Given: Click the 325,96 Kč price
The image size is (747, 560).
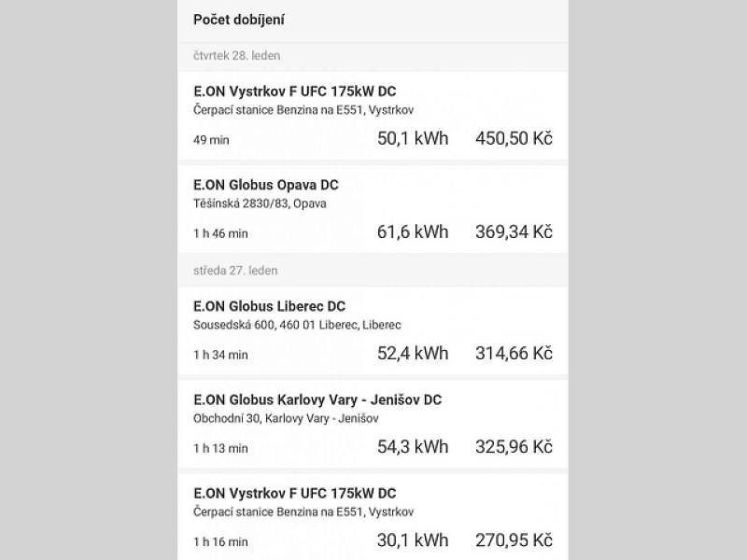Looking at the screenshot, I should click(x=514, y=446).
